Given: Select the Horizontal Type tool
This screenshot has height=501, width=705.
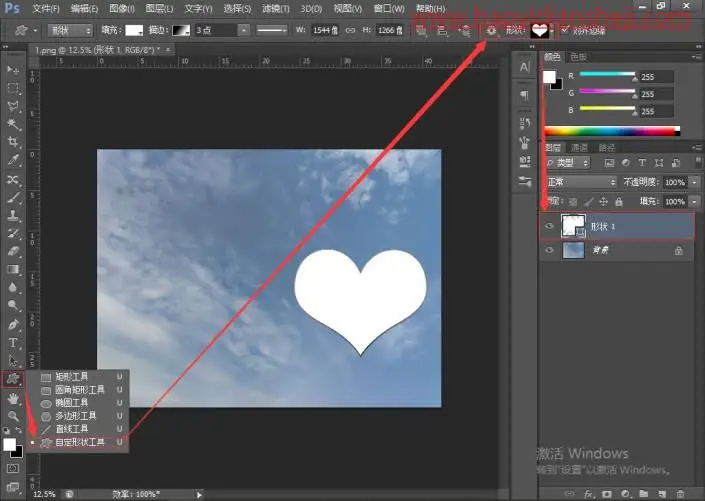Looking at the screenshot, I should point(13,343).
